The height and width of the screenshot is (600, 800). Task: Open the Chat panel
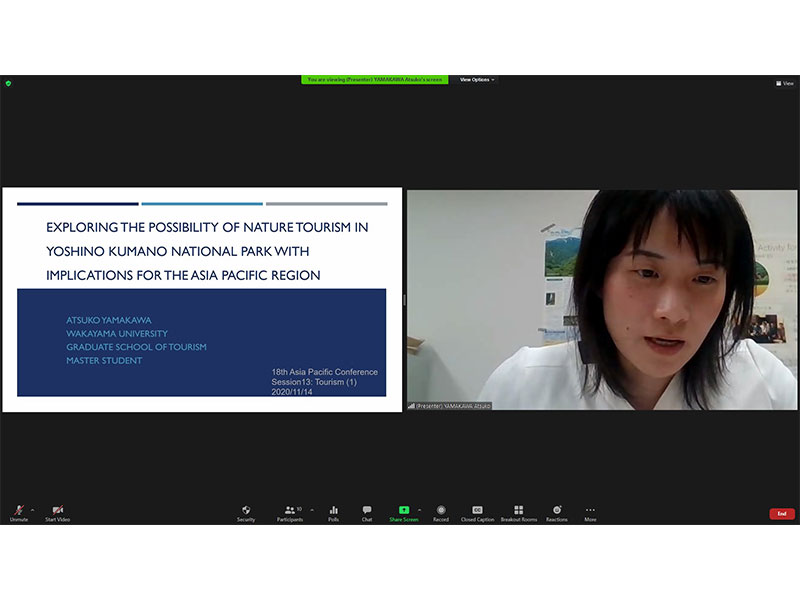(367, 512)
